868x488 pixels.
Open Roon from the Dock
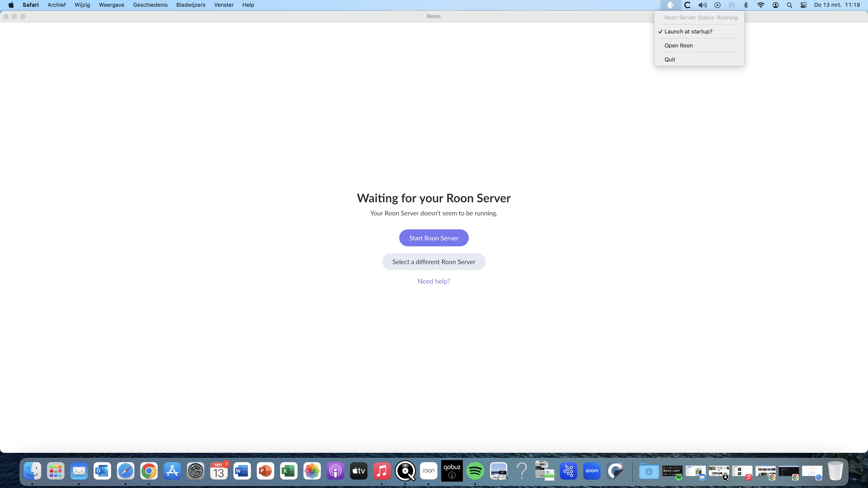click(429, 470)
